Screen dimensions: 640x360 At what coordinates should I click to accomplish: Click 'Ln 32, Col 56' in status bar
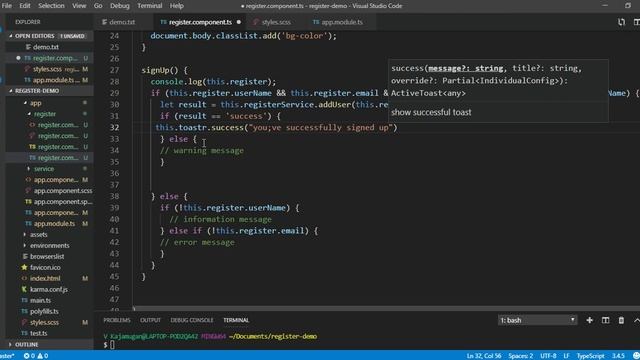point(484,356)
